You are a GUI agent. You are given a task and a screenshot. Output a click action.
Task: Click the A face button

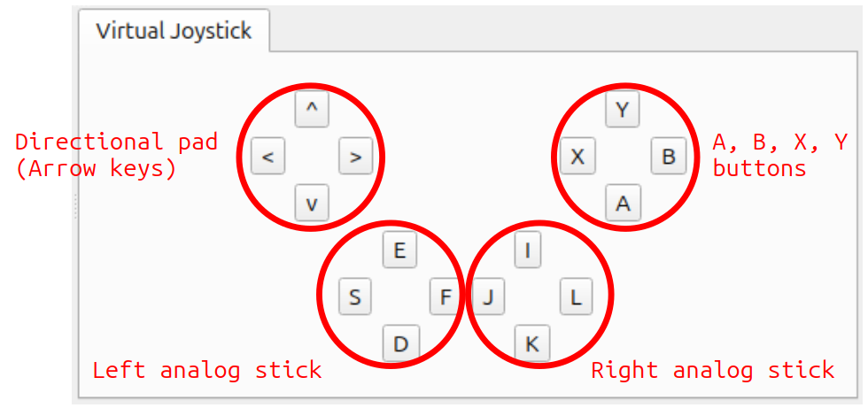pyautogui.click(x=623, y=204)
